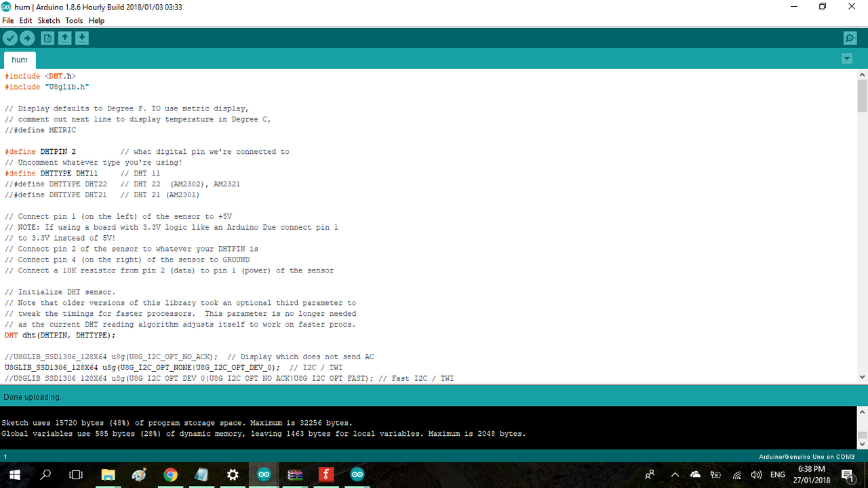Click the '// Uncomment whatever type you're using!' comment

click(94, 163)
